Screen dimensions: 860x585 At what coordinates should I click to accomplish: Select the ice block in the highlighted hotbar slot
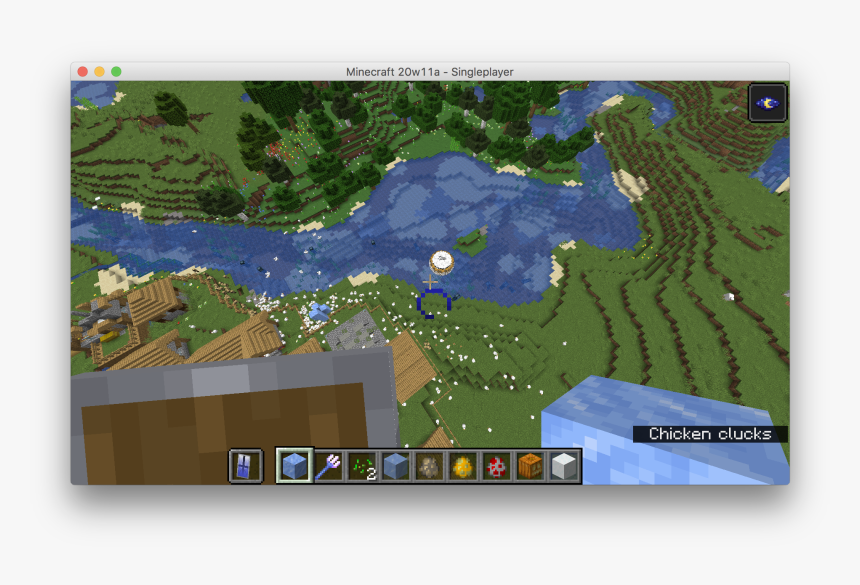[x=295, y=466]
